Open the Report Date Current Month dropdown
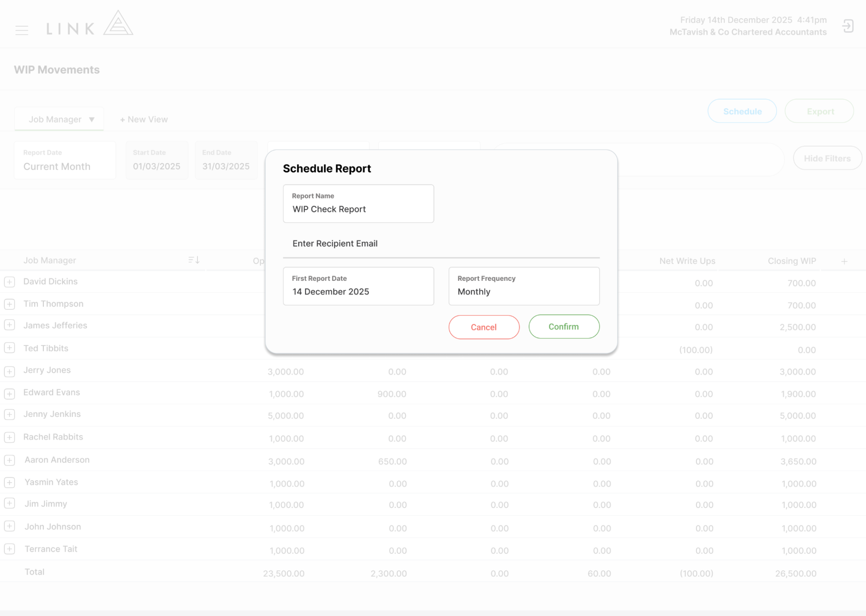Screen dimensions: 866x616 [65, 160]
